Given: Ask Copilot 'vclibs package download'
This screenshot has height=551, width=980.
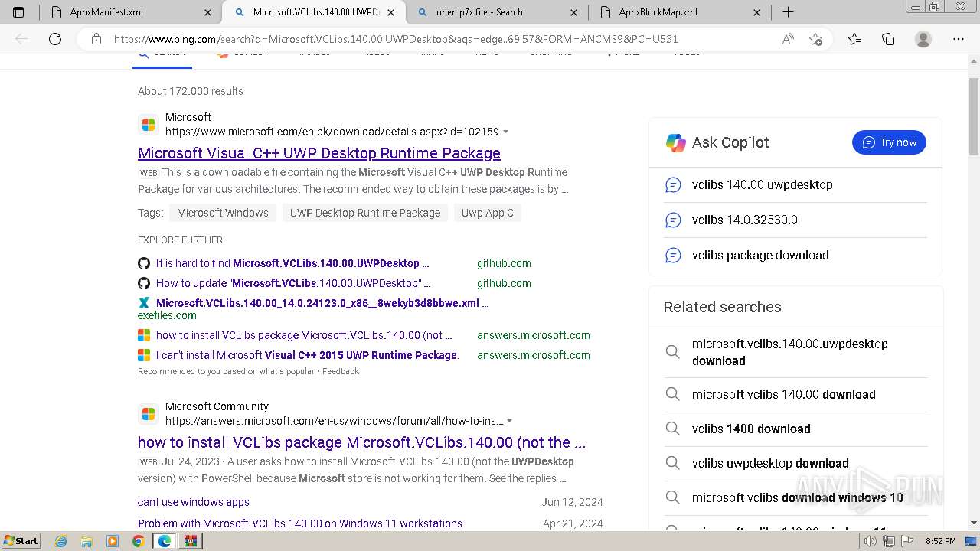Looking at the screenshot, I should click(x=760, y=255).
